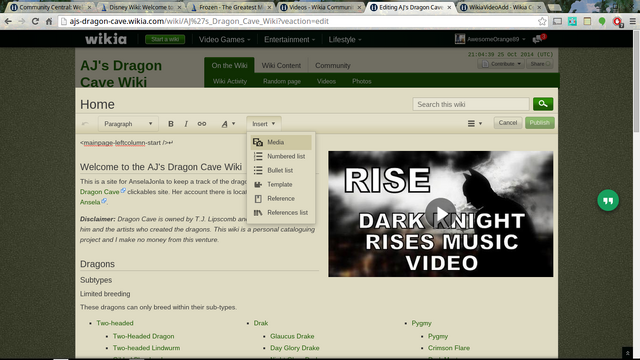640x360 pixels.
Task: Switch to Disney Wiki browser tab
Action: 141,7
